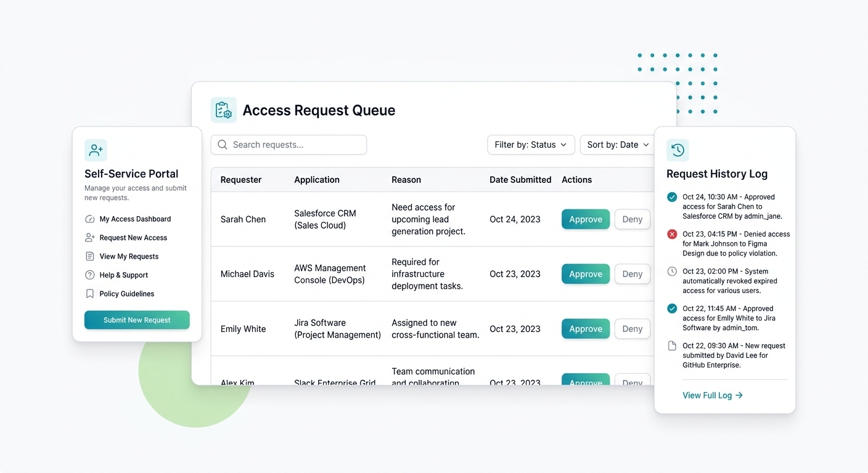Click the file icon for David Lee entry

point(672,346)
